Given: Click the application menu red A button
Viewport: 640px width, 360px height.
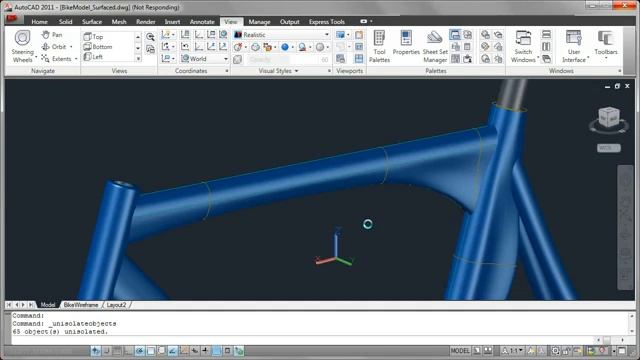Looking at the screenshot, I should (11, 18).
